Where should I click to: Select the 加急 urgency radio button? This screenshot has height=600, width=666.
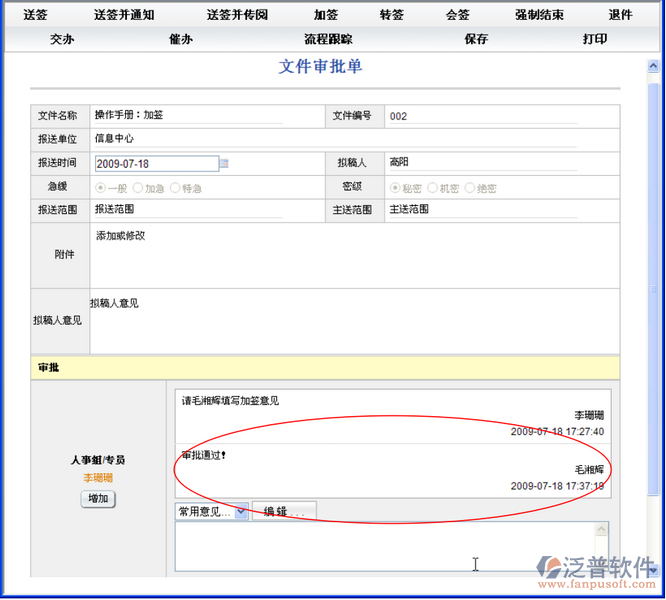[138, 188]
